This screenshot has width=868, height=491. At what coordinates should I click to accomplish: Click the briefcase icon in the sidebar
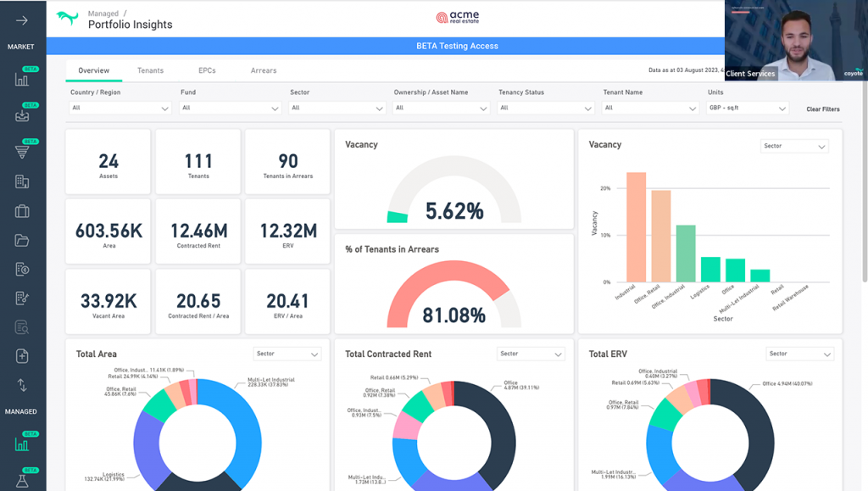pos(20,213)
